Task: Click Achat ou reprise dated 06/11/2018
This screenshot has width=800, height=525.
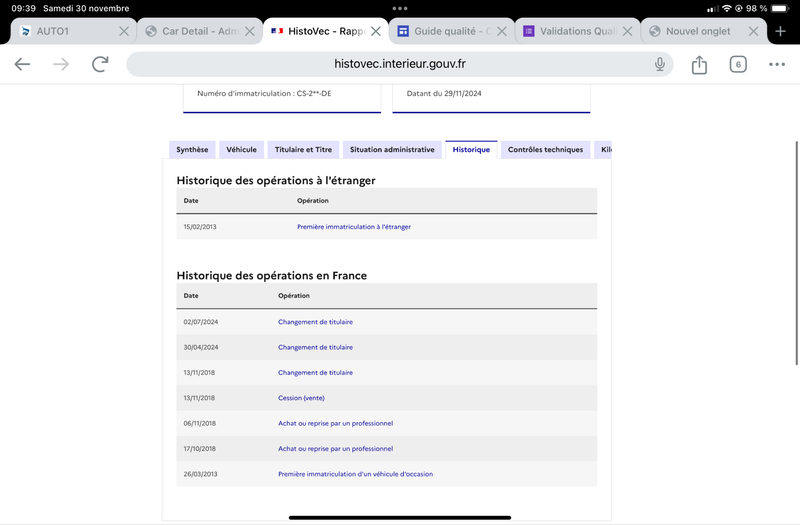Action: coord(335,423)
